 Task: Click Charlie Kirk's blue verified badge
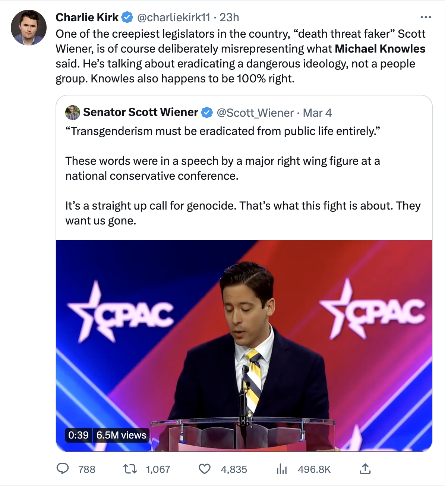coord(127,17)
